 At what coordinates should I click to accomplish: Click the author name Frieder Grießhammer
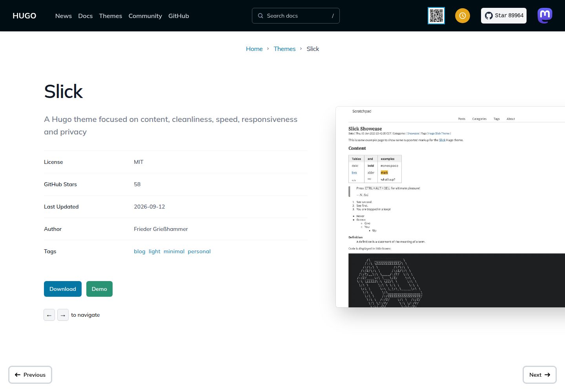(x=161, y=229)
